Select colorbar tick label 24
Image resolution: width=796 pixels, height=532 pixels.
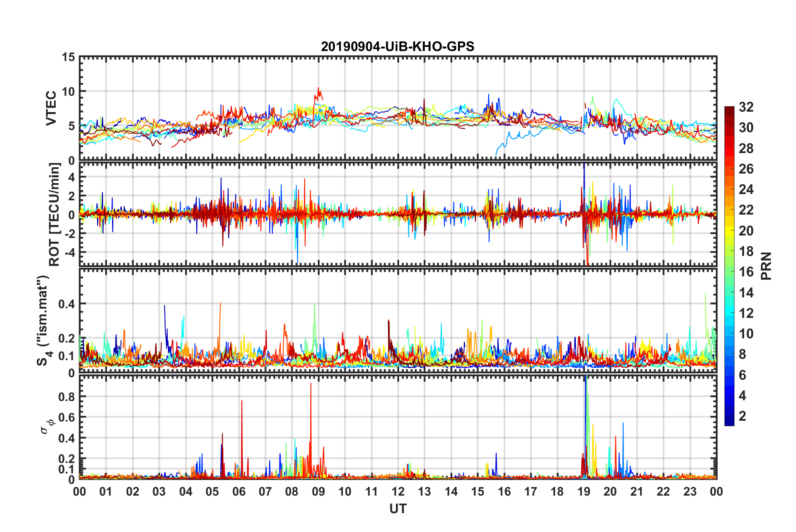click(746, 189)
